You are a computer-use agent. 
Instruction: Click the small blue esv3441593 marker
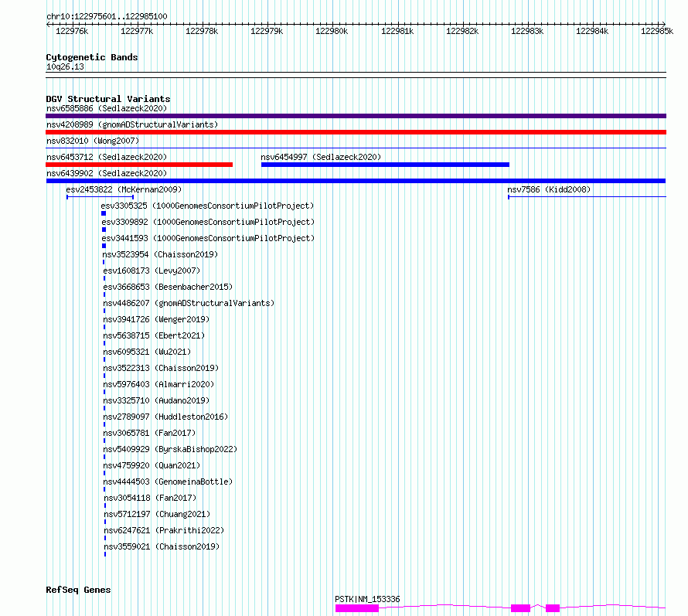pyautogui.click(x=104, y=246)
